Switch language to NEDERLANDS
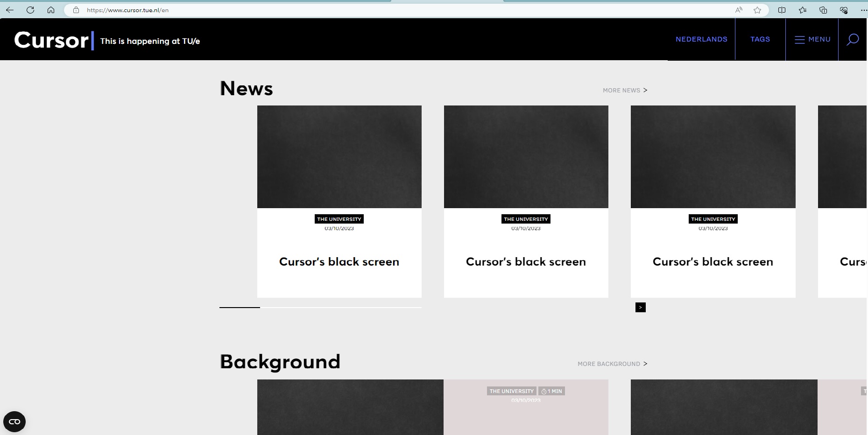Viewport: 868px width, 435px height. pyautogui.click(x=701, y=39)
